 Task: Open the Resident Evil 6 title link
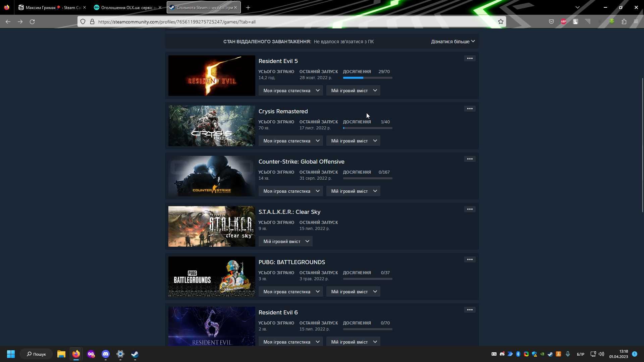pyautogui.click(x=278, y=312)
